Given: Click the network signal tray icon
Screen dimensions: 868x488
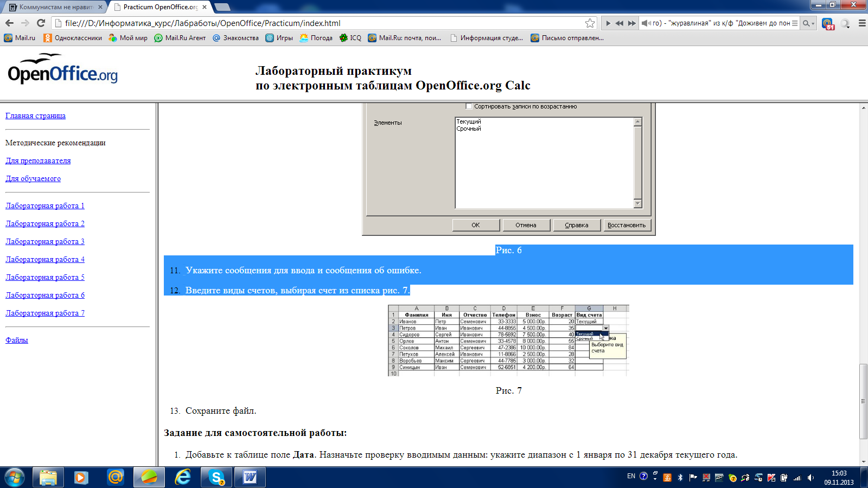Looking at the screenshot, I should click(x=797, y=478).
